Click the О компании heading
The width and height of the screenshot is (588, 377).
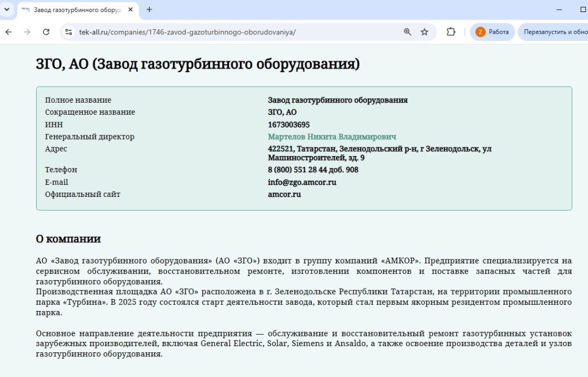(x=68, y=239)
